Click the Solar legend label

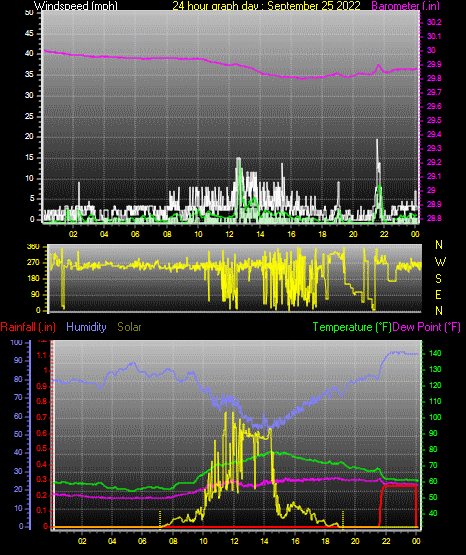130,327
